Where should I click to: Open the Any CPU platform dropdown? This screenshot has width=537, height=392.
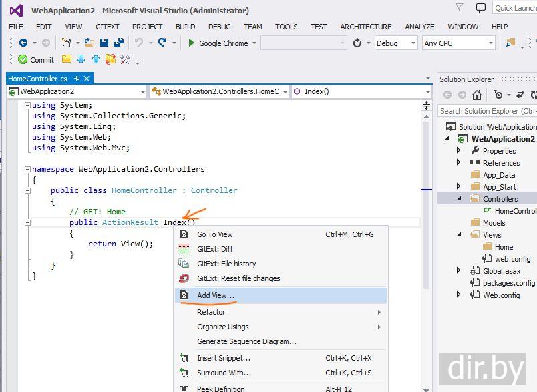pos(458,43)
